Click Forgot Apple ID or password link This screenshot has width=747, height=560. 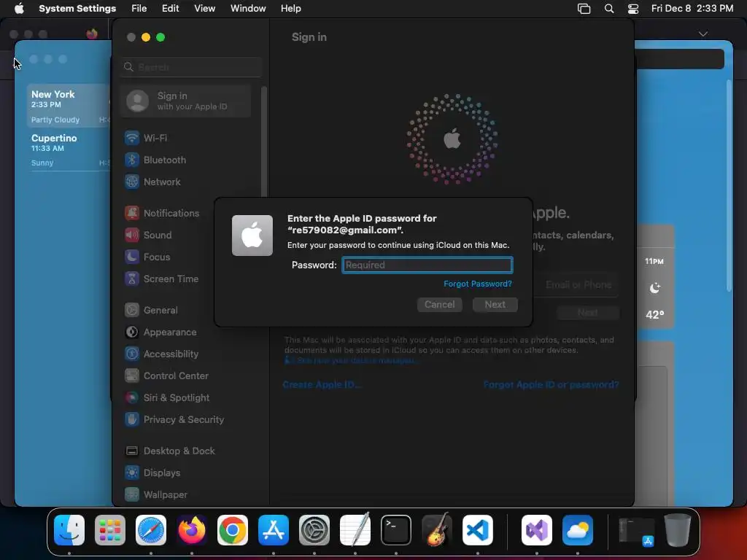(551, 385)
